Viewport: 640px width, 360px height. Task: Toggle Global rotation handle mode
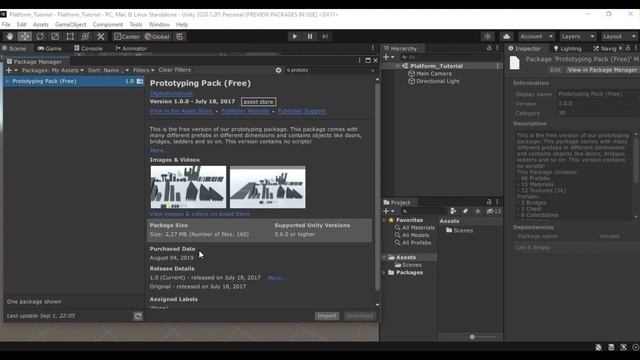(x=158, y=36)
